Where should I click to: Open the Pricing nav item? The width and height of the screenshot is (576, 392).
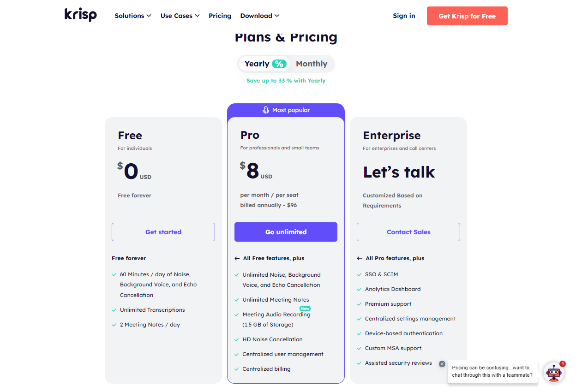click(x=220, y=16)
